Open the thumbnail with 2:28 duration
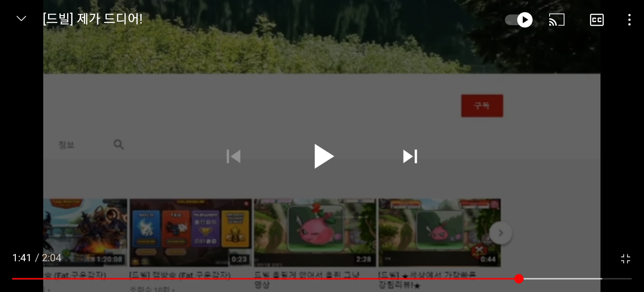The image size is (644, 292). click(315, 233)
